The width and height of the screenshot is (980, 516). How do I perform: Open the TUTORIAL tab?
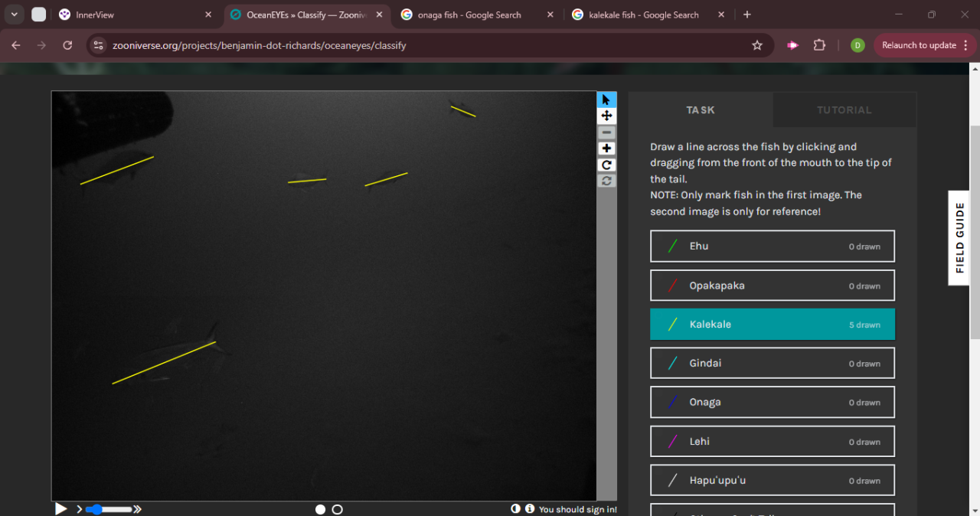tap(844, 109)
